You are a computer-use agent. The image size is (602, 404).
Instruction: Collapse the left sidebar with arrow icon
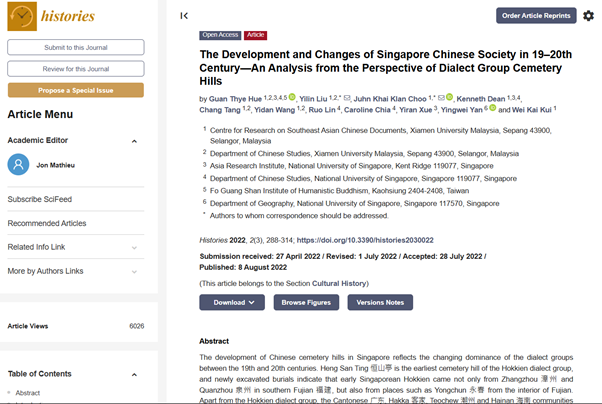184,15
